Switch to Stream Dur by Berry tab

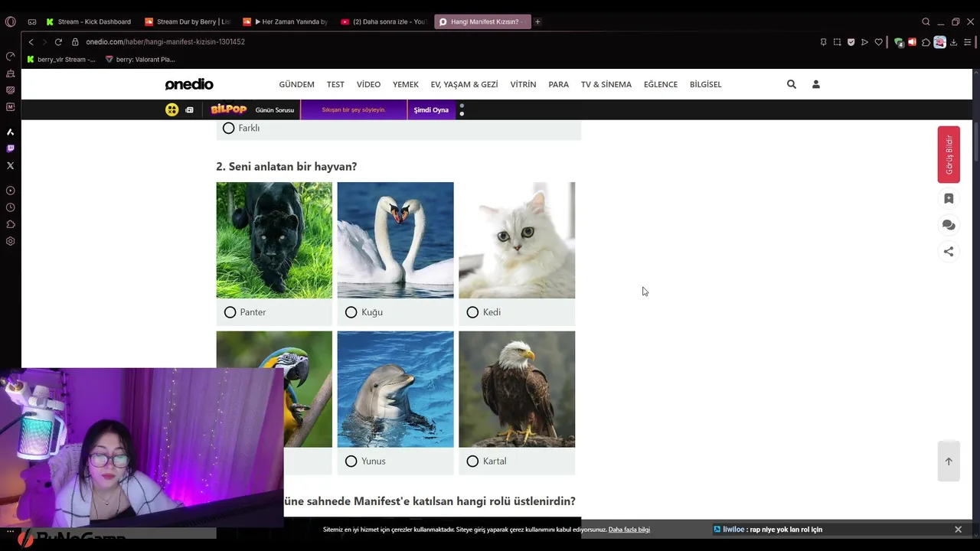pos(188,21)
